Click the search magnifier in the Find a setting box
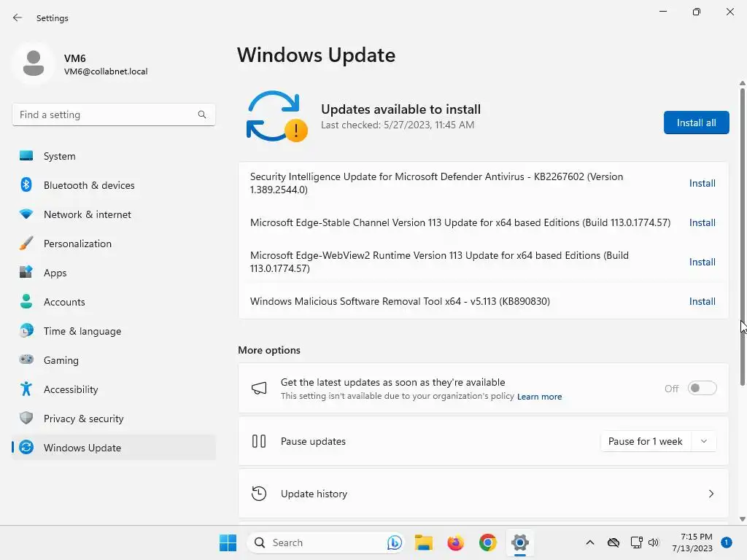Image resolution: width=747 pixels, height=560 pixels. [202, 114]
